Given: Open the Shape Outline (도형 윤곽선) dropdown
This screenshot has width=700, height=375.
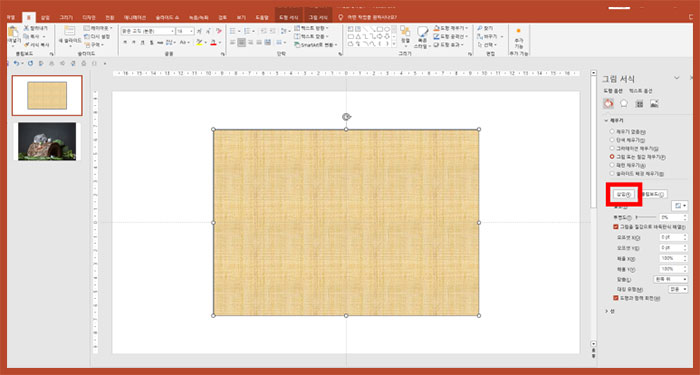Looking at the screenshot, I should (451, 36).
